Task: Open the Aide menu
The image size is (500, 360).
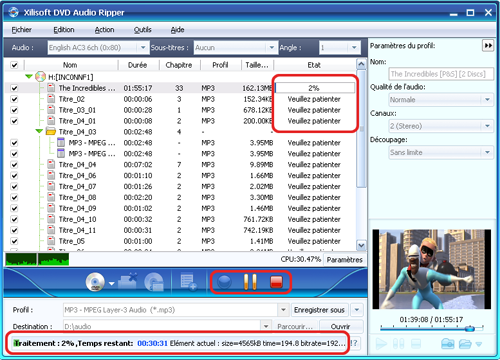Action: [177, 30]
